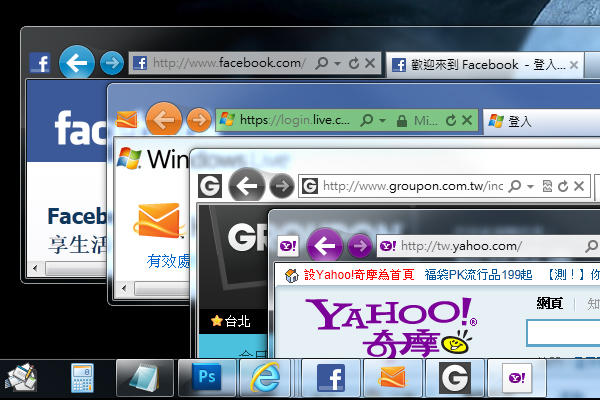
Task: Select 網頁 search tab on Yahoo
Action: pos(549,304)
